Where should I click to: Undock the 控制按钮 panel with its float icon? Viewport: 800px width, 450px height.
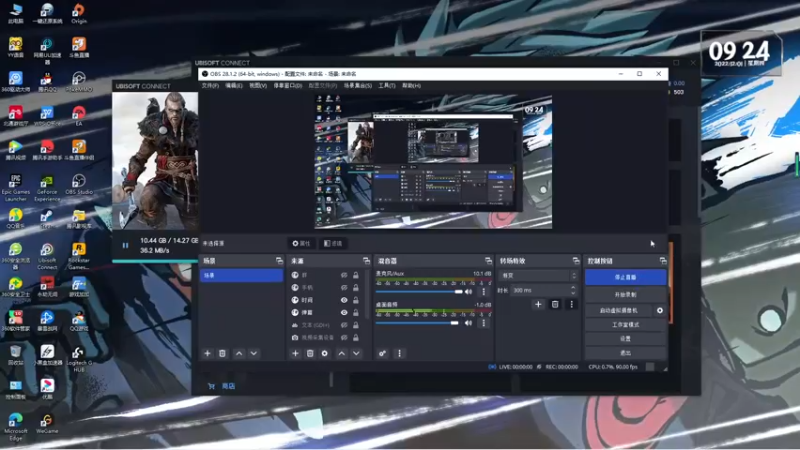tap(663, 261)
